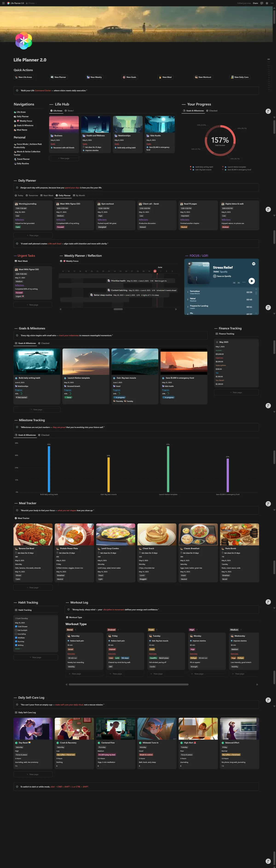Click Finance Tracking view icon
The height and width of the screenshot is (868, 276).
click(217, 334)
